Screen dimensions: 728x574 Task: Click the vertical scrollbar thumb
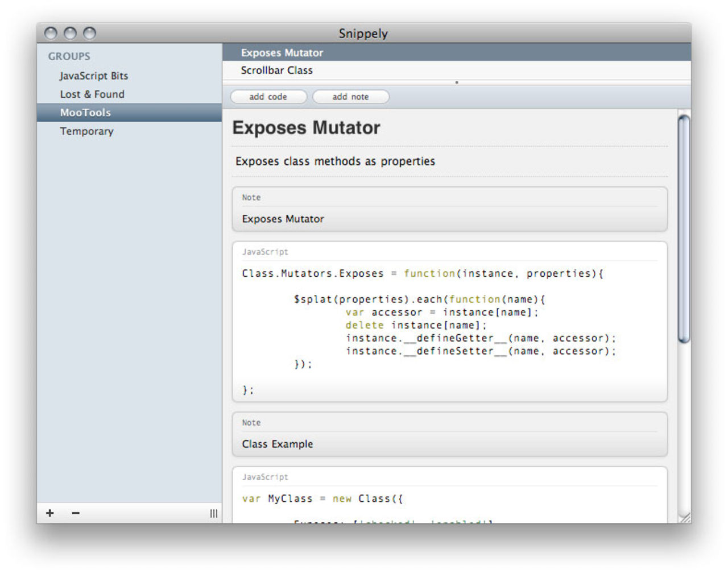[684, 227]
